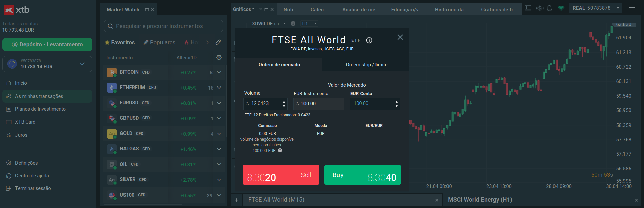Expand the NATGAS row chevron
The height and width of the screenshot is (208, 644).
click(x=219, y=149)
